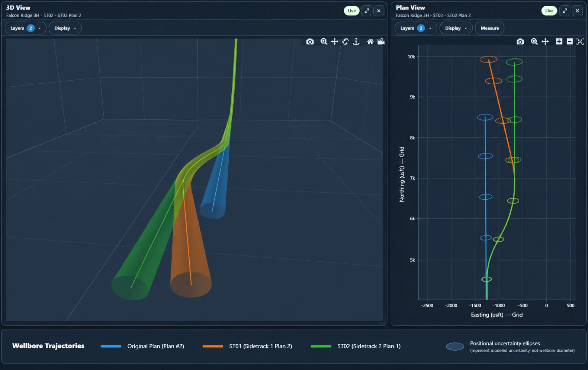Viewport: 588px width, 370px height.
Task: Activate orbital rotation in 3D View
Action: 346,42
